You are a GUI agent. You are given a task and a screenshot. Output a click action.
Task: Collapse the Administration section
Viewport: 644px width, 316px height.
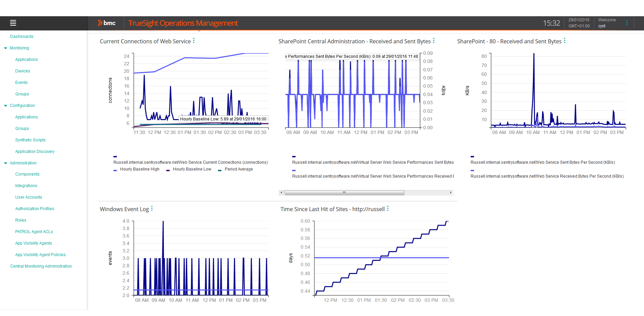pos(5,163)
